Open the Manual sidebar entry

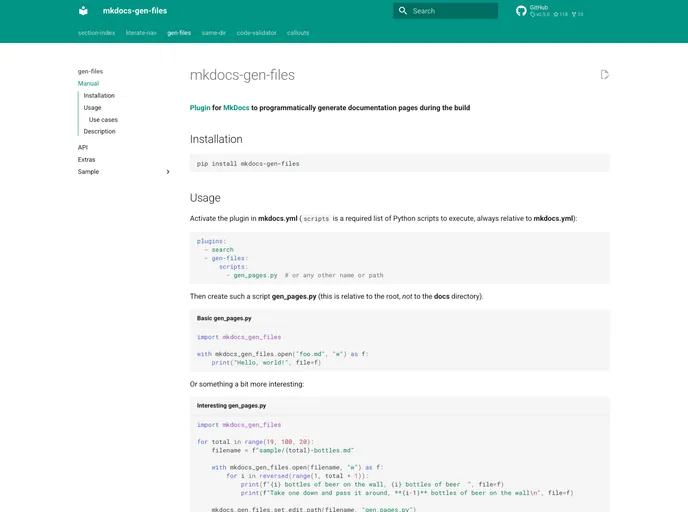point(88,83)
